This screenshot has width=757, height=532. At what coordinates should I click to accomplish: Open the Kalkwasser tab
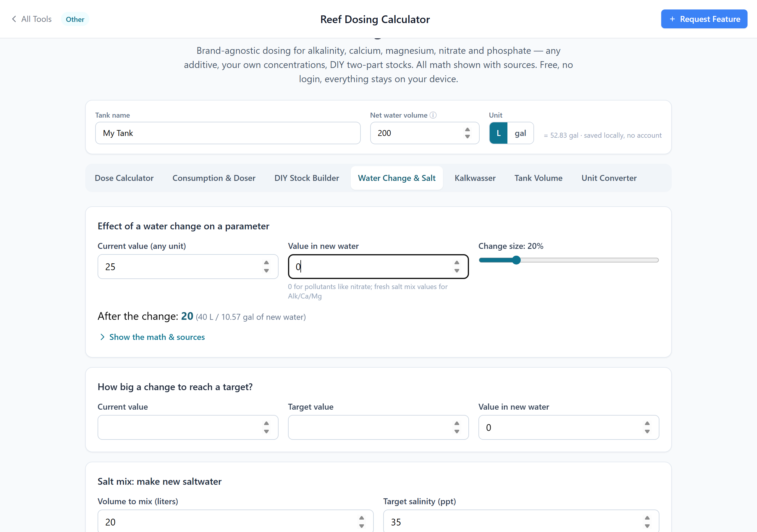[475, 178]
